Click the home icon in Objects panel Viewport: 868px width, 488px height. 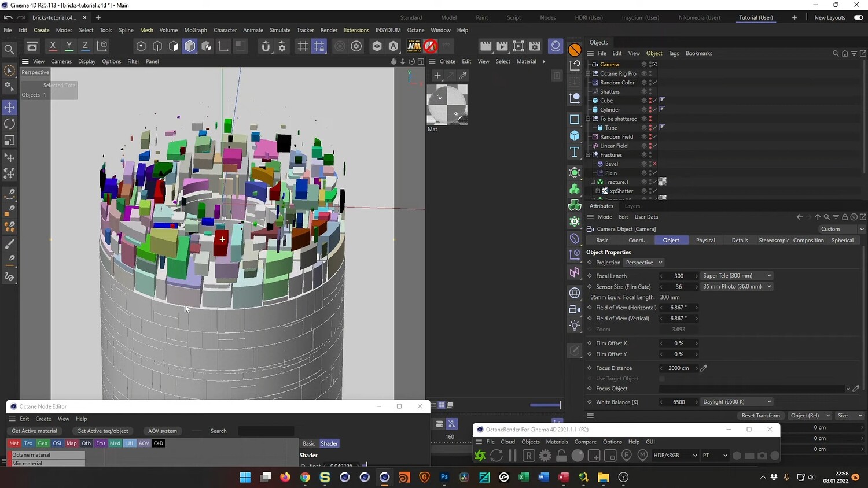tap(845, 53)
